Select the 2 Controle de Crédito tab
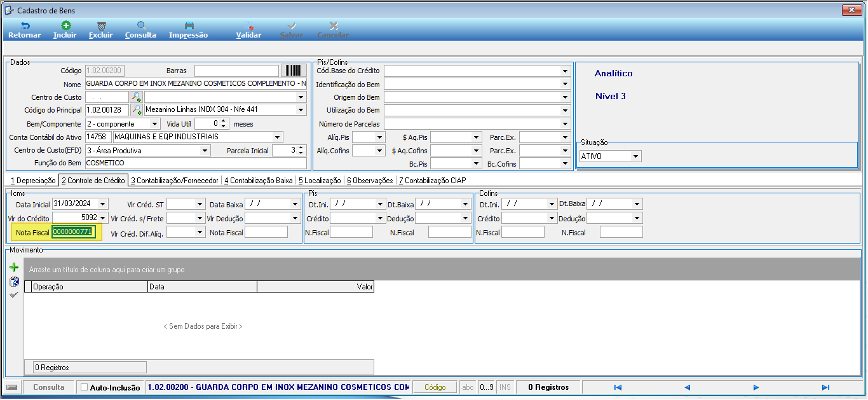The image size is (868, 400). click(x=93, y=181)
